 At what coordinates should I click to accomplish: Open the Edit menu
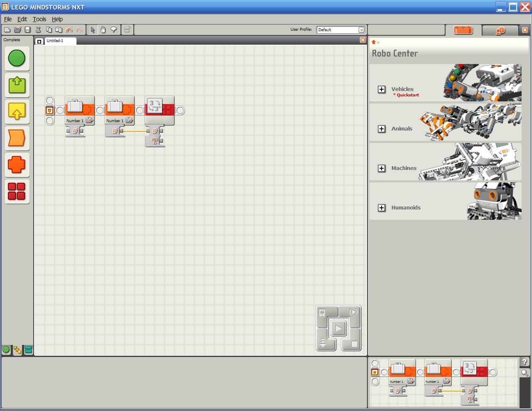pyautogui.click(x=22, y=19)
